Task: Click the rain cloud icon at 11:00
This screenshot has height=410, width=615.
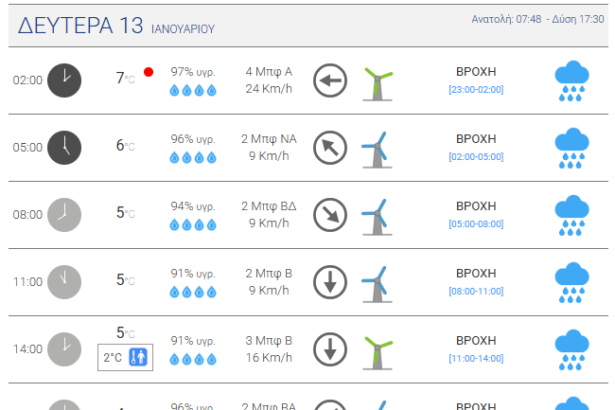Action: pyautogui.click(x=573, y=282)
